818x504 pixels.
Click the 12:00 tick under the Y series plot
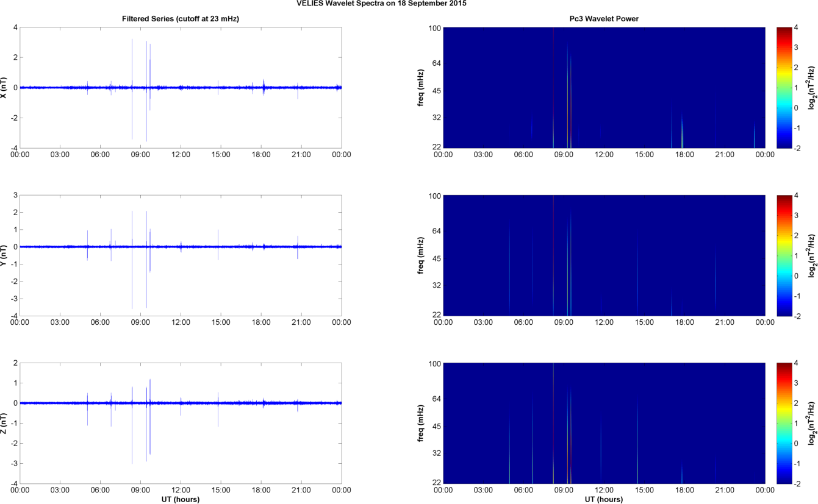point(181,322)
